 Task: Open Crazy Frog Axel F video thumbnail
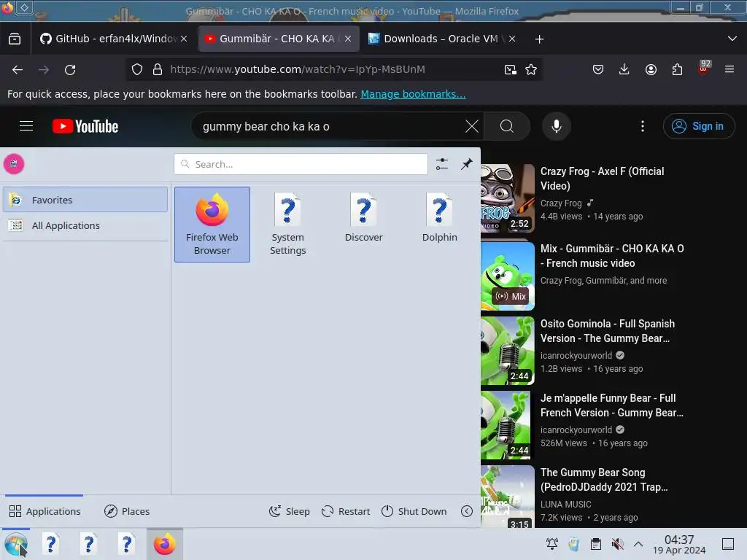pyautogui.click(x=508, y=198)
